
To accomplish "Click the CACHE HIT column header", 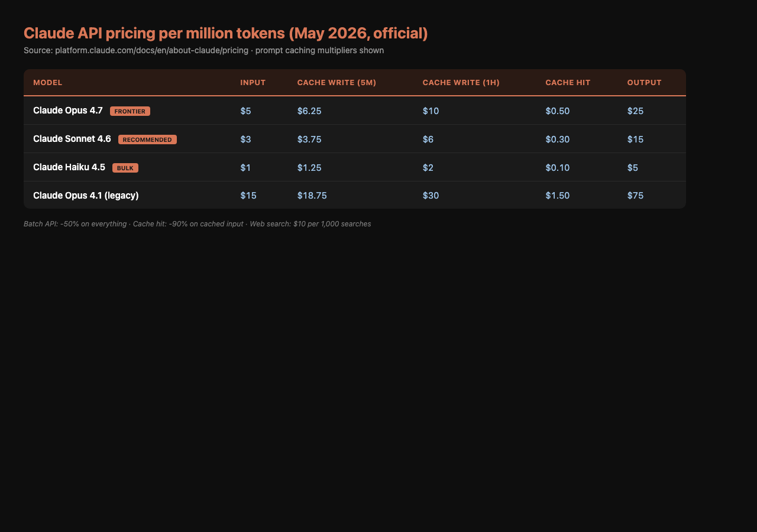I will coord(568,83).
